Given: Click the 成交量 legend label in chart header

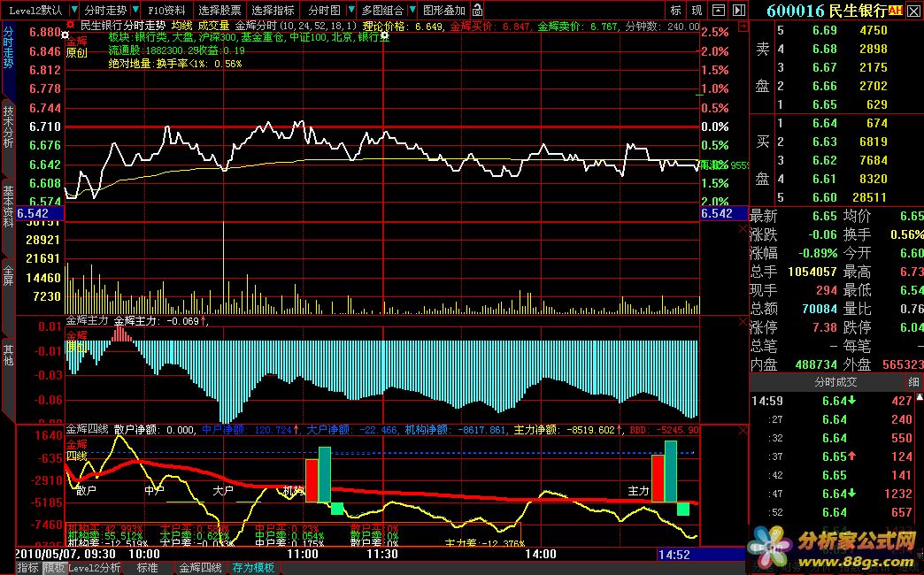Looking at the screenshot, I should pos(214,26).
